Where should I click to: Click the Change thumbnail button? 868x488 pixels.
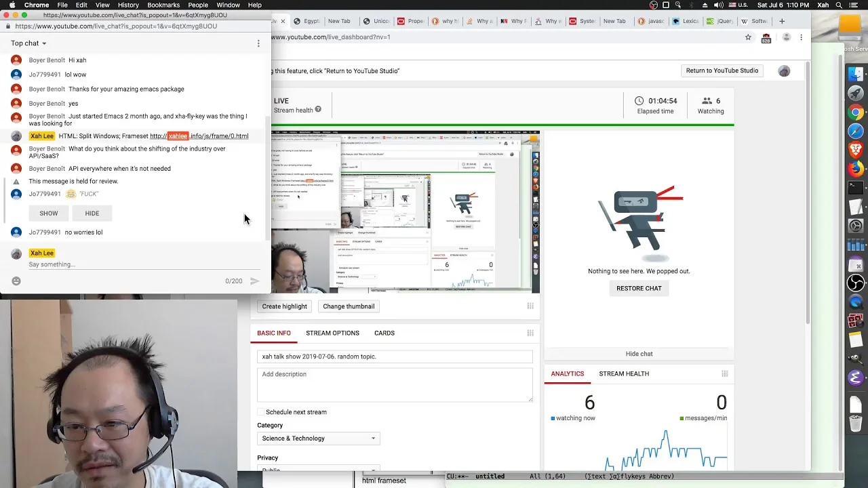(349, 306)
